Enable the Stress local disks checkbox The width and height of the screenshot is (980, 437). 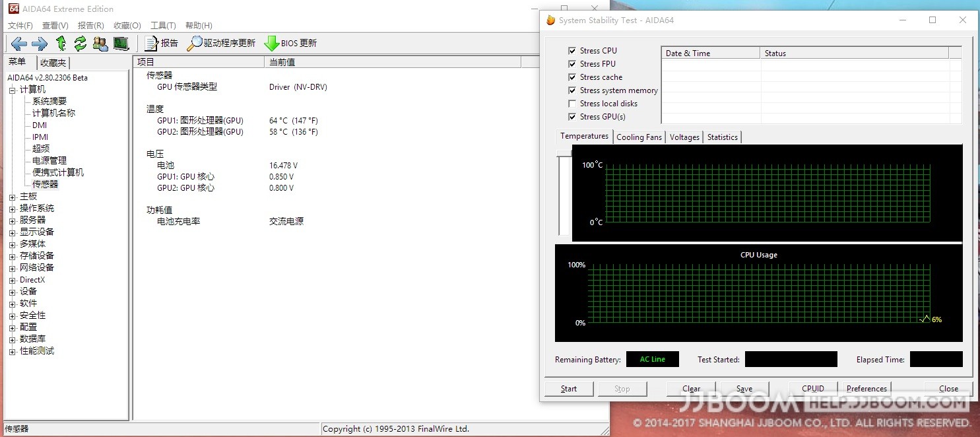(572, 104)
